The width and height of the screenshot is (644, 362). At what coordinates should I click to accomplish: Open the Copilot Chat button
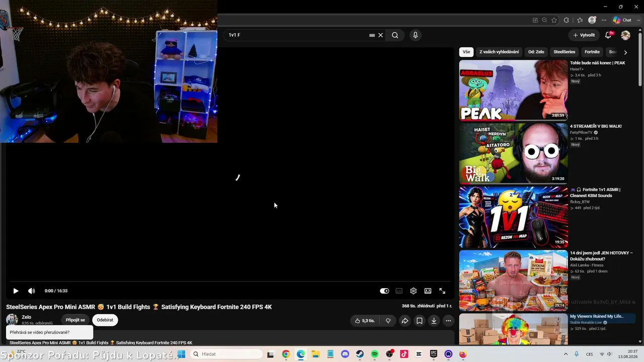pos(622,20)
